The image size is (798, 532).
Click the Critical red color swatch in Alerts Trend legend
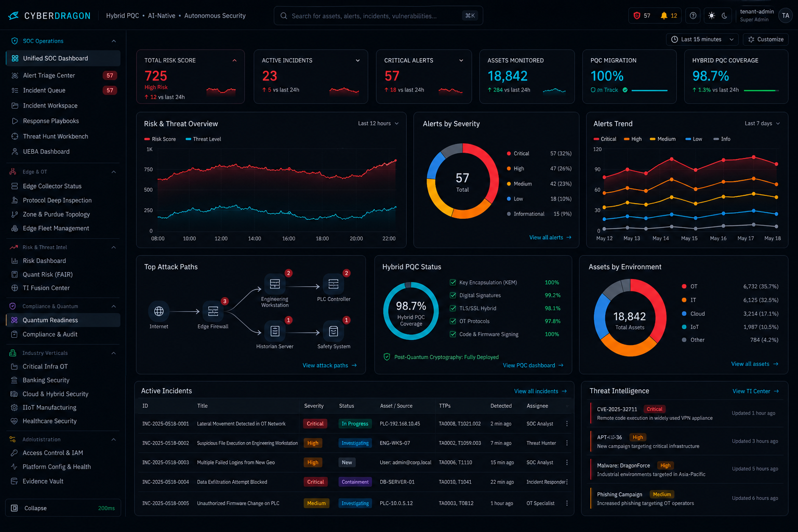596,139
